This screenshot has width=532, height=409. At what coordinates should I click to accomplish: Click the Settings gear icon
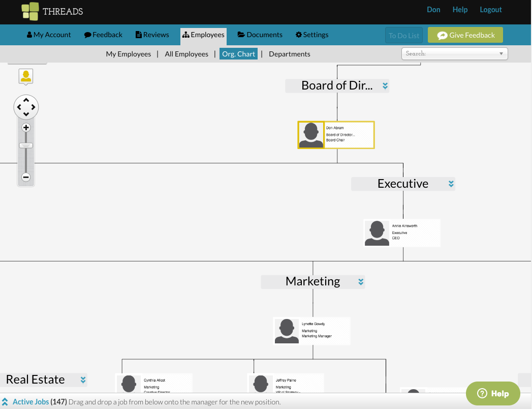(x=299, y=35)
